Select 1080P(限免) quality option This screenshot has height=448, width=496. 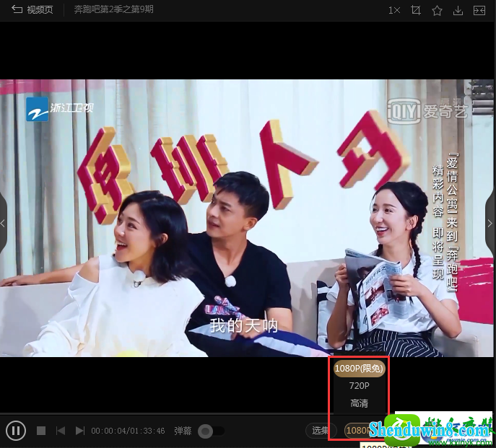coord(359,369)
